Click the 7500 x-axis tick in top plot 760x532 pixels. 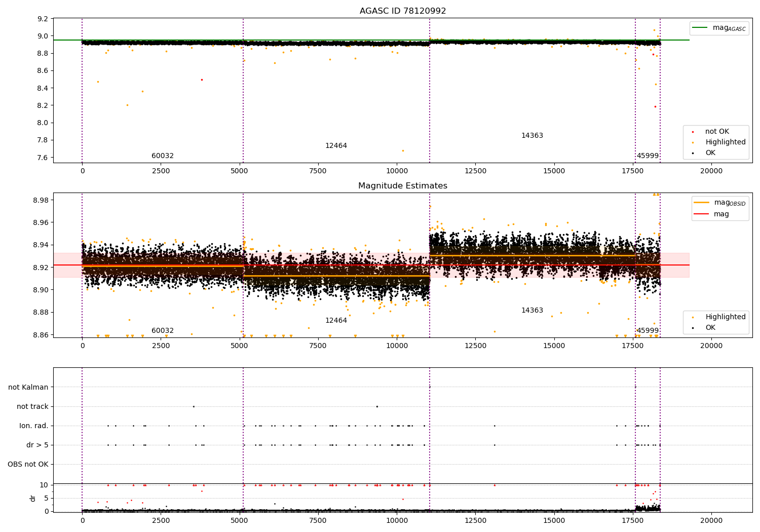pyautogui.click(x=318, y=171)
